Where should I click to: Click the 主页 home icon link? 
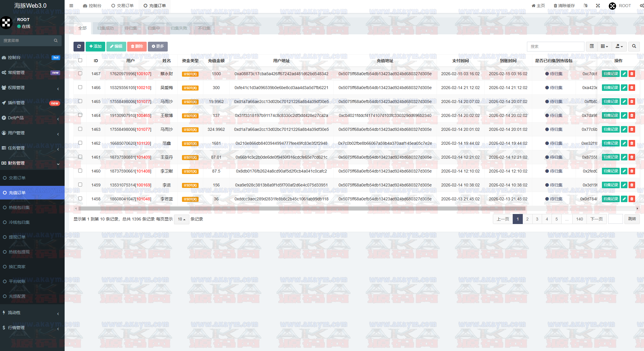pos(538,6)
